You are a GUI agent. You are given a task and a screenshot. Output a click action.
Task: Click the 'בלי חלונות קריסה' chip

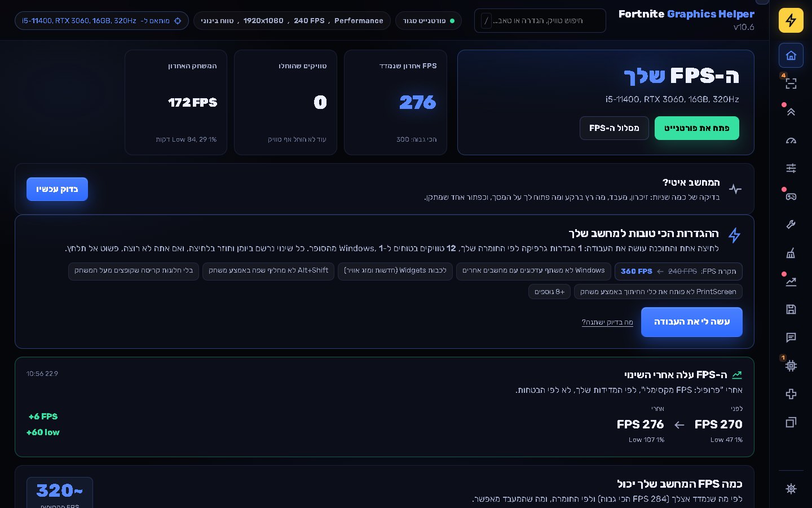(134, 271)
